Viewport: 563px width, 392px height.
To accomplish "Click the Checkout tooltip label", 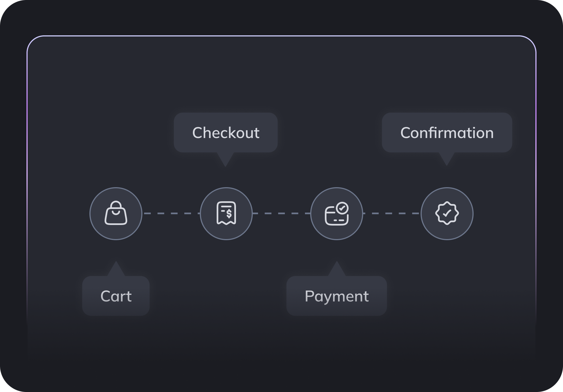I will 226,133.
